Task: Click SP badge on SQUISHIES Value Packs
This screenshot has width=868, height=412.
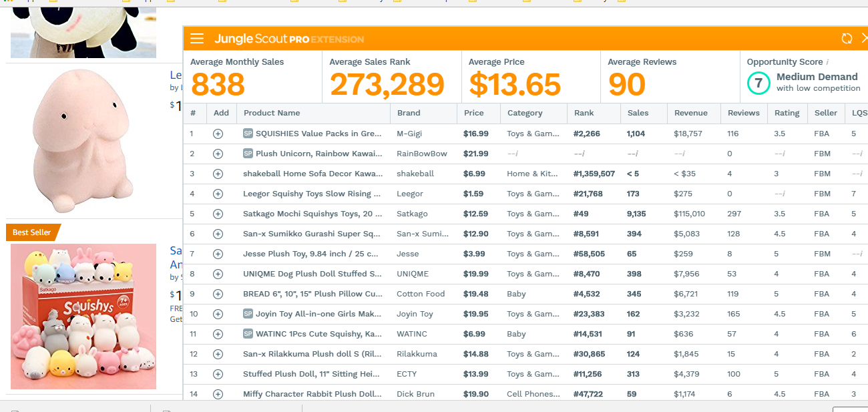Action: [248, 134]
